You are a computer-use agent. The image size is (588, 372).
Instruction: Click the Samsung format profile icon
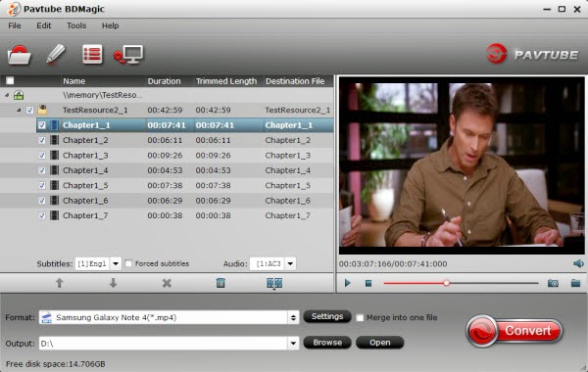tap(46, 318)
